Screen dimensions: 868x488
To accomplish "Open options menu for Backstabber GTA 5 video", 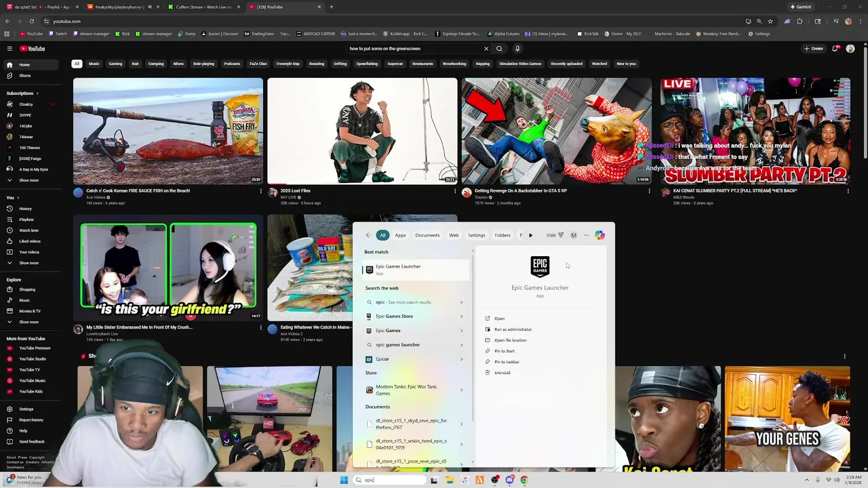I will (x=649, y=191).
